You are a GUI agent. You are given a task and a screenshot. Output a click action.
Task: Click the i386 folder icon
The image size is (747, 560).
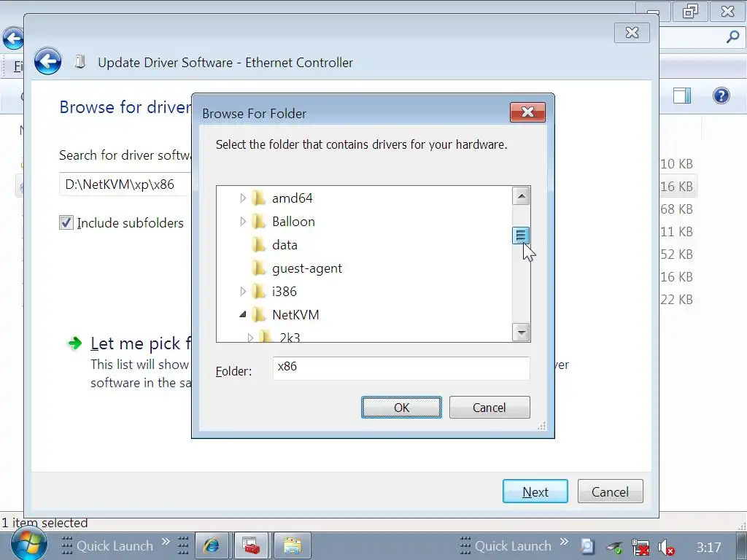point(258,292)
